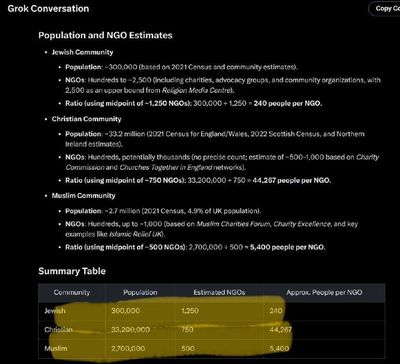Click the Churches Together in England text
Viewport: 400px width, 364px height.
click(x=166, y=167)
